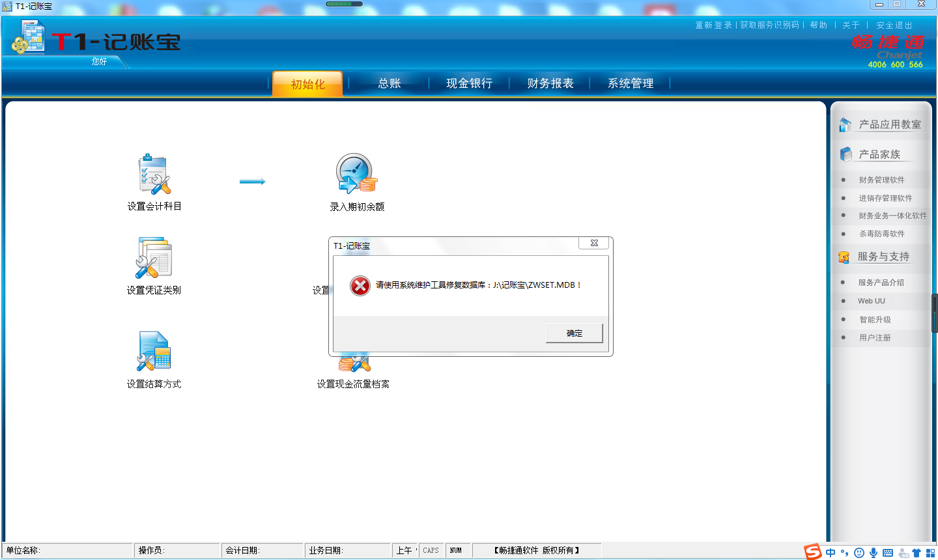The height and width of the screenshot is (560, 938).
Task: Click the 您好 greeting tab
Action: click(100, 61)
